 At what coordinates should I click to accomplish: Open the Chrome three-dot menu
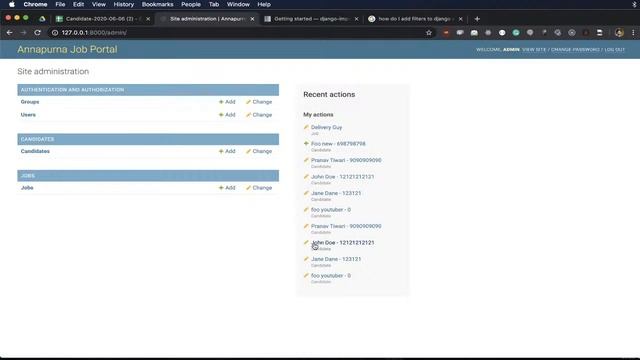[633, 33]
